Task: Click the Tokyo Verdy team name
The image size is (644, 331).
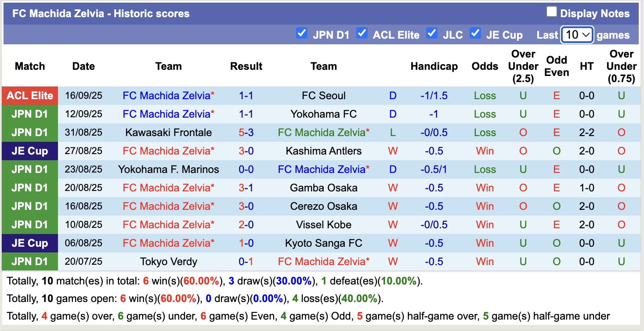Action: (x=168, y=262)
